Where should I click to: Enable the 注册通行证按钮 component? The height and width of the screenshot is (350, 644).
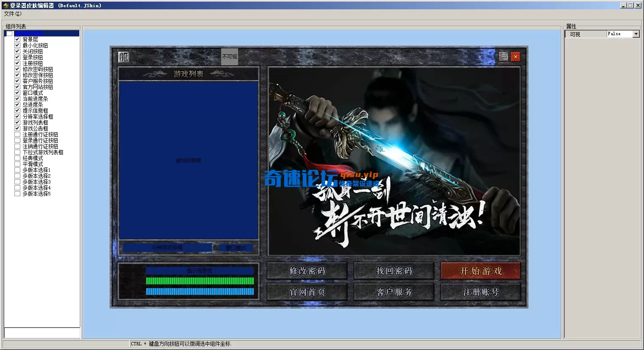pyautogui.click(x=17, y=134)
